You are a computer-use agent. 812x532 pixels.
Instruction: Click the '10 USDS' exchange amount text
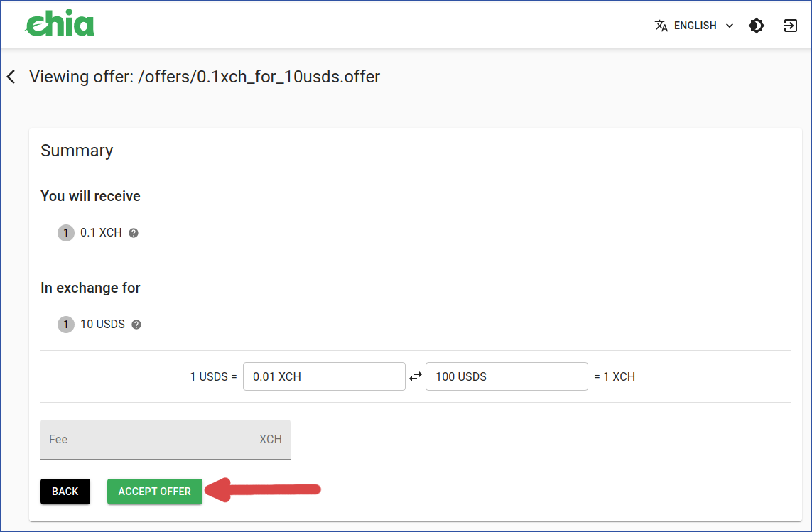[102, 325]
